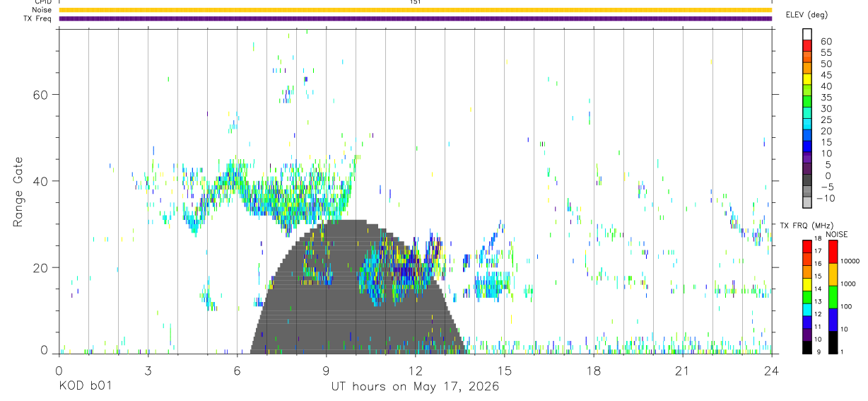Click the red 17–18 MHz TX frequency swatch
This screenshot has width=868, height=401.
(807, 245)
